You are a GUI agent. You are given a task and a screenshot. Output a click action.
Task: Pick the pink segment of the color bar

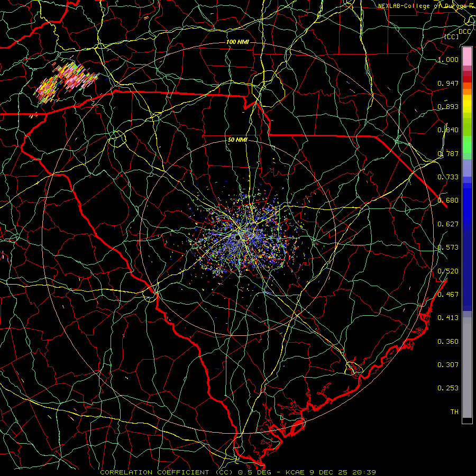(467, 57)
